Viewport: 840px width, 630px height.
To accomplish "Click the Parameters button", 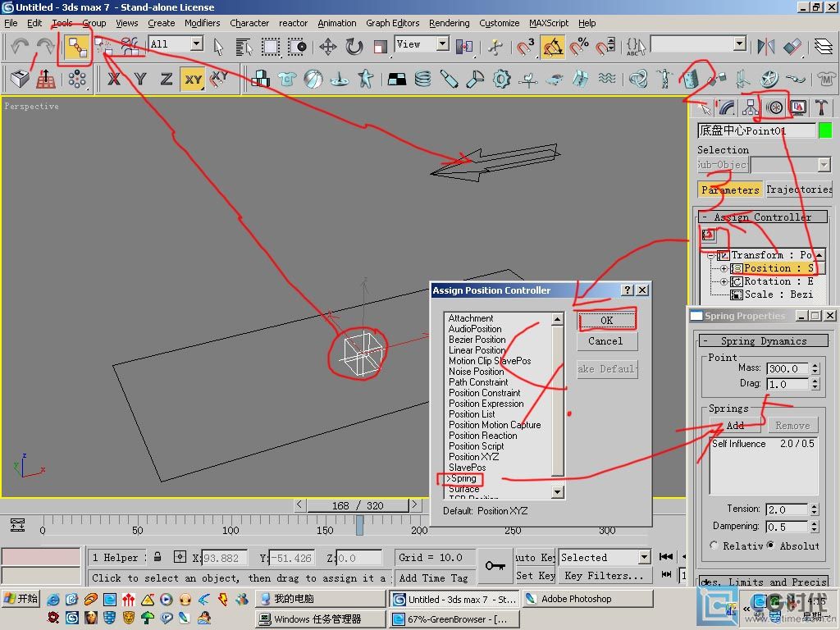I will [x=730, y=189].
